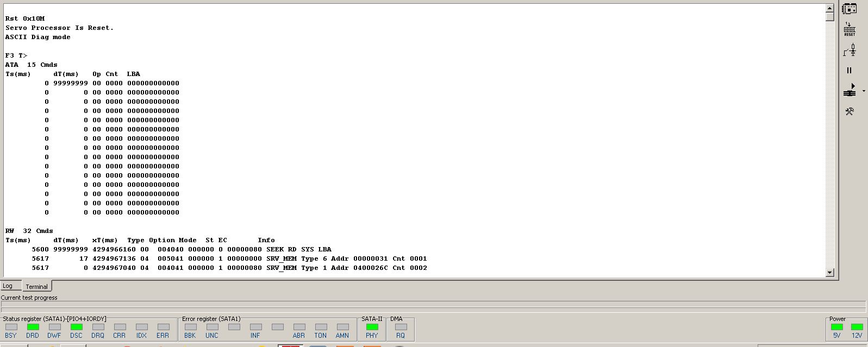Click the ABR error register indicator
Image resolution: width=868 pixels, height=347 pixels.
pyautogui.click(x=299, y=327)
